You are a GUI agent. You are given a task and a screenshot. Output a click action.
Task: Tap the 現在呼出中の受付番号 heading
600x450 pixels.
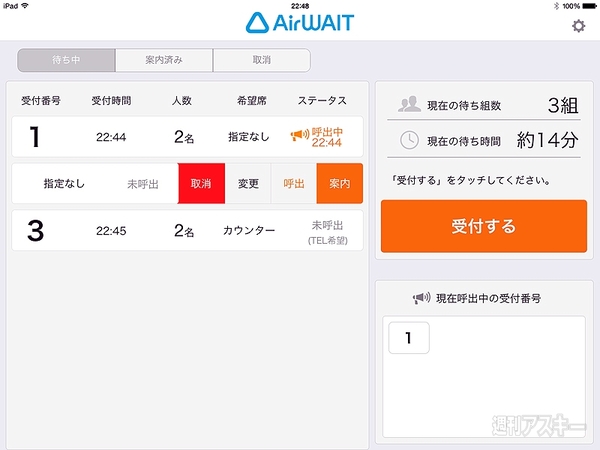pyautogui.click(x=489, y=298)
